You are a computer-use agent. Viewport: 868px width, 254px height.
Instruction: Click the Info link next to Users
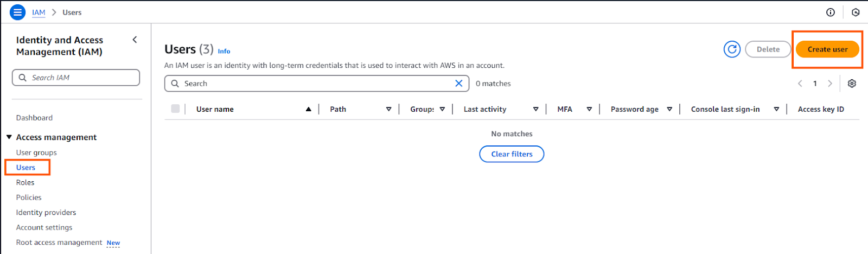click(x=224, y=52)
